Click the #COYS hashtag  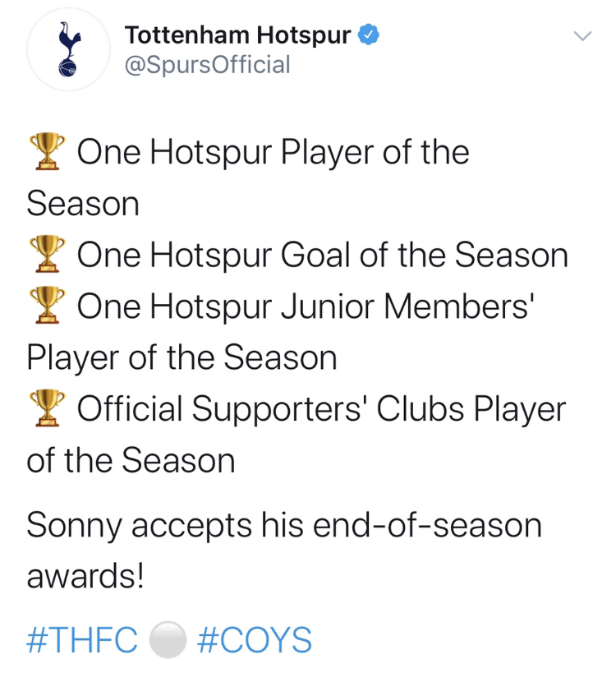[255, 640]
